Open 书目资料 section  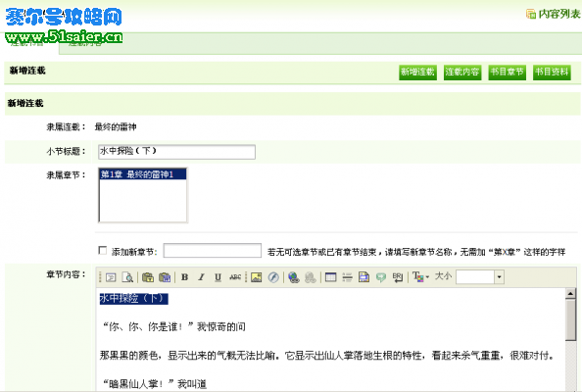point(552,72)
